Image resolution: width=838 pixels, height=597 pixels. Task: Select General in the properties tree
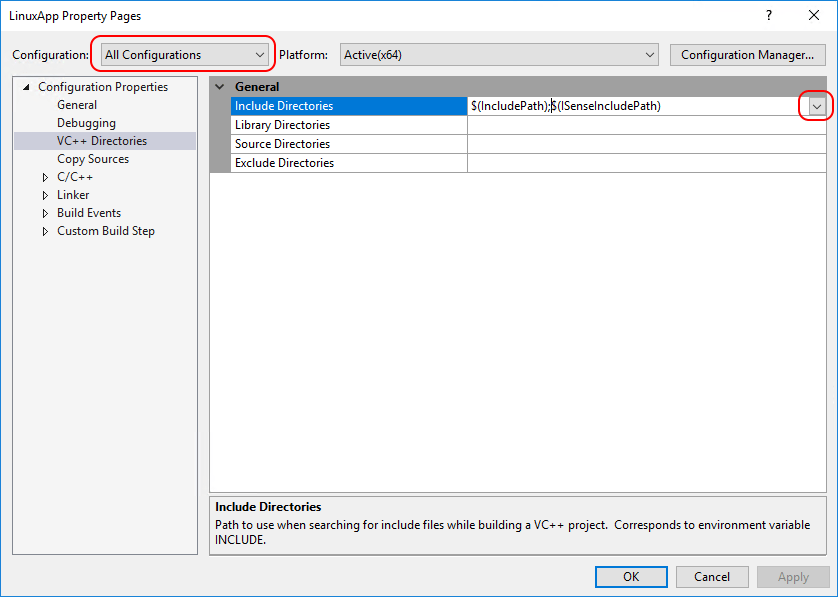[x=77, y=105]
